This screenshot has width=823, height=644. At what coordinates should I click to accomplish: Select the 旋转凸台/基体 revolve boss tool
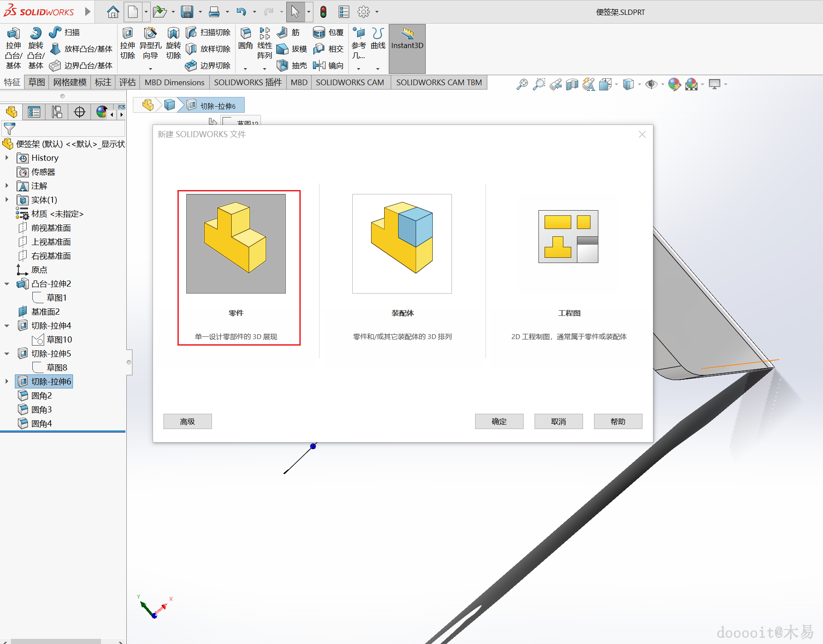36,48
